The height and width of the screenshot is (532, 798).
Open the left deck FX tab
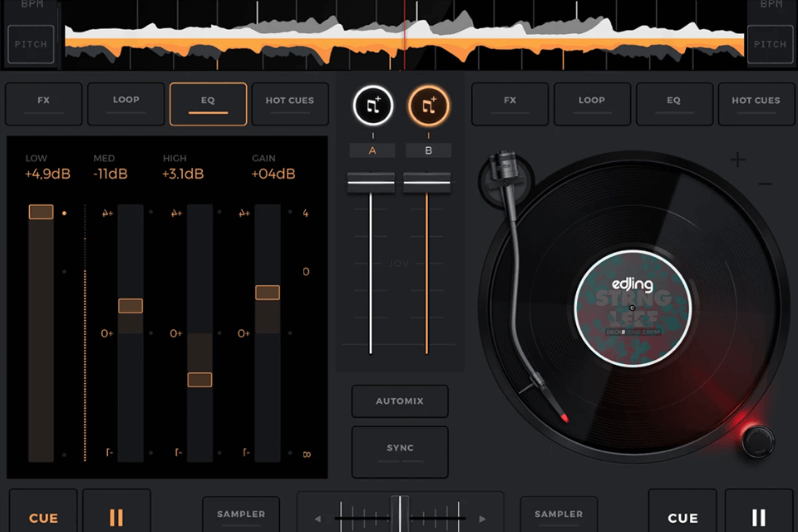click(x=44, y=104)
